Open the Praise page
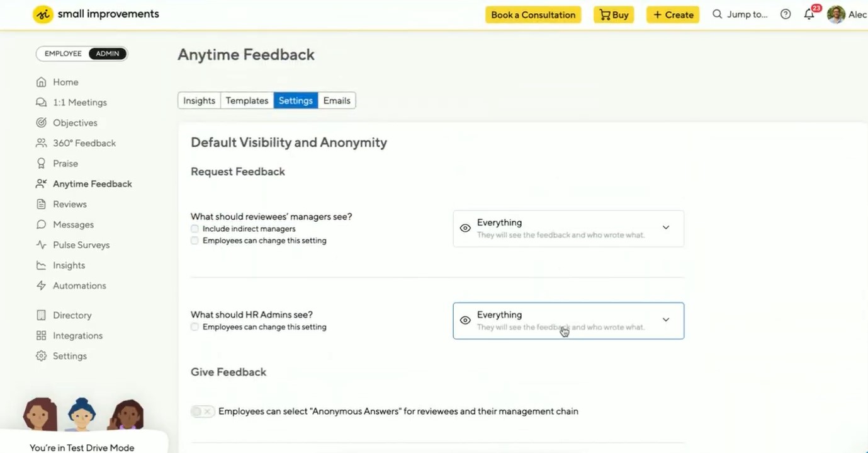Screen dimensions: 868x453 tap(64, 163)
